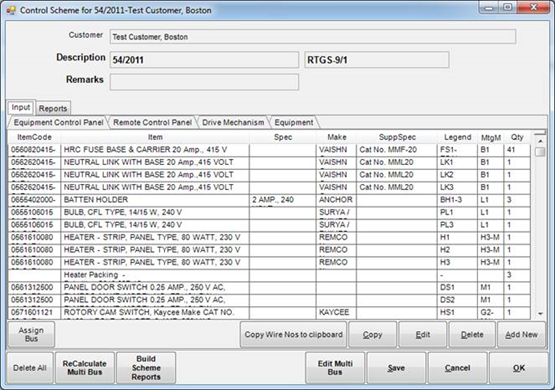Click the Spec column header
Screen dimensions: 555x390
pos(283,137)
